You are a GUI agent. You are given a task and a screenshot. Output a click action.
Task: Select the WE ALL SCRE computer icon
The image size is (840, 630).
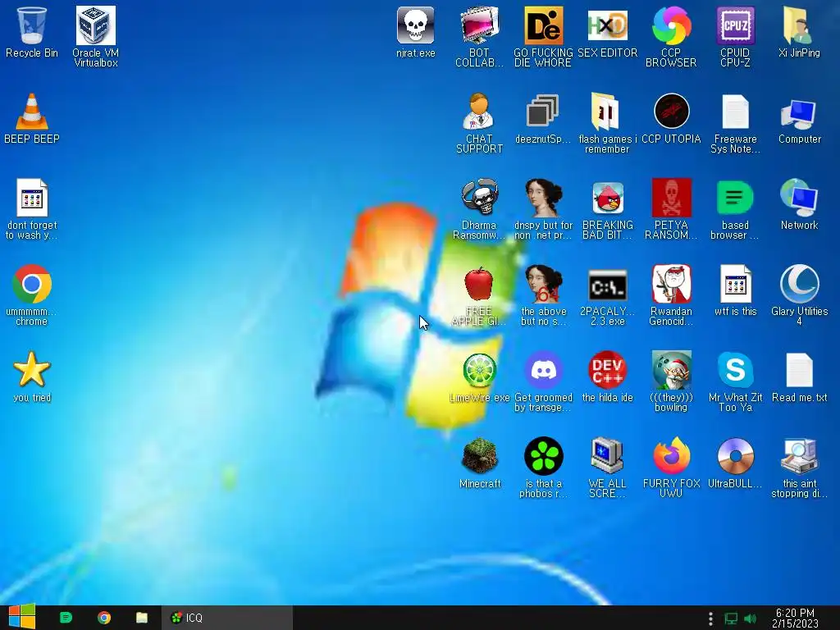coord(606,456)
